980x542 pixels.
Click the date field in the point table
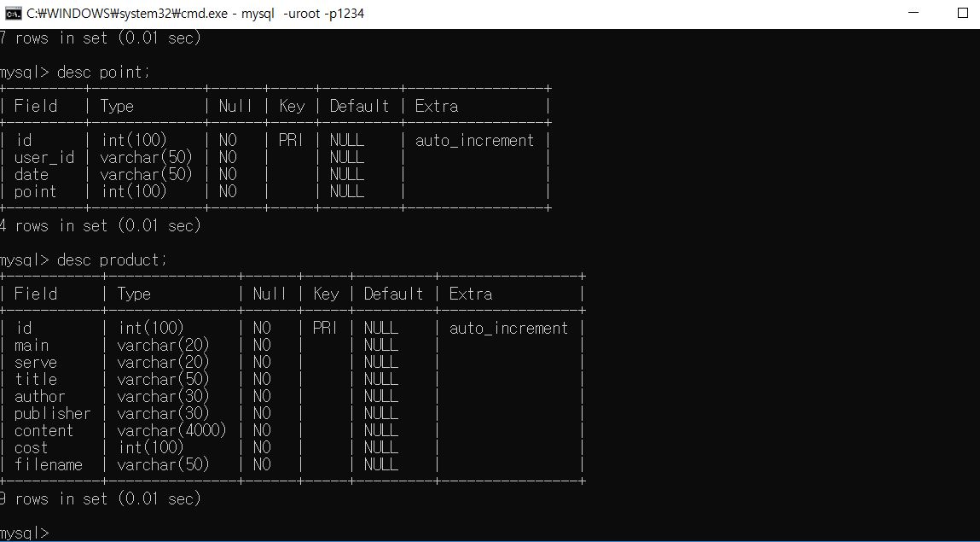(32, 174)
